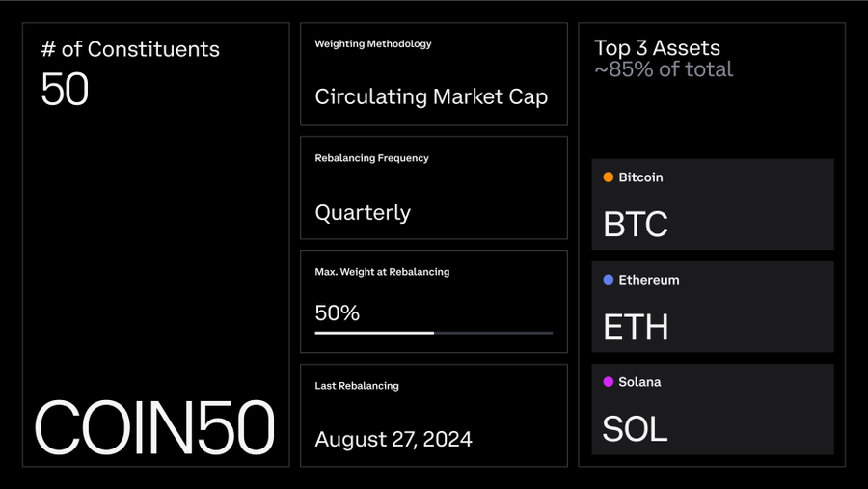
Task: Click the orange Bitcoin dot icon
Action: click(x=608, y=177)
